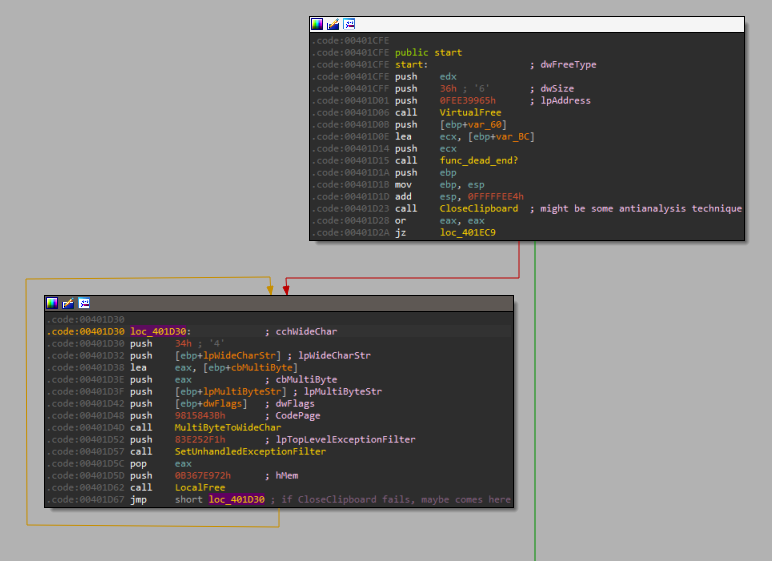Image resolution: width=772 pixels, height=561 pixels.
Task: Click 'public start' declaration text
Action: [428, 53]
